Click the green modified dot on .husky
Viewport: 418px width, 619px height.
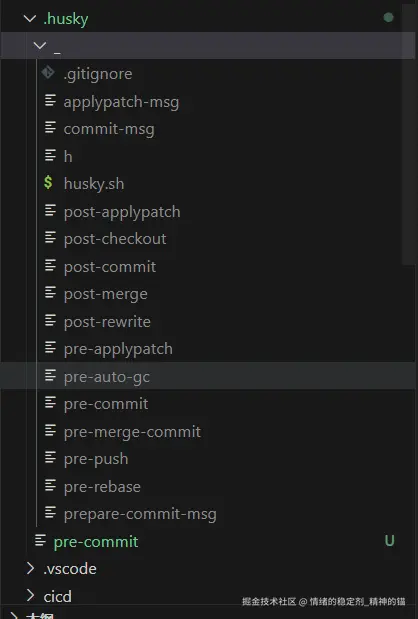coord(388,17)
